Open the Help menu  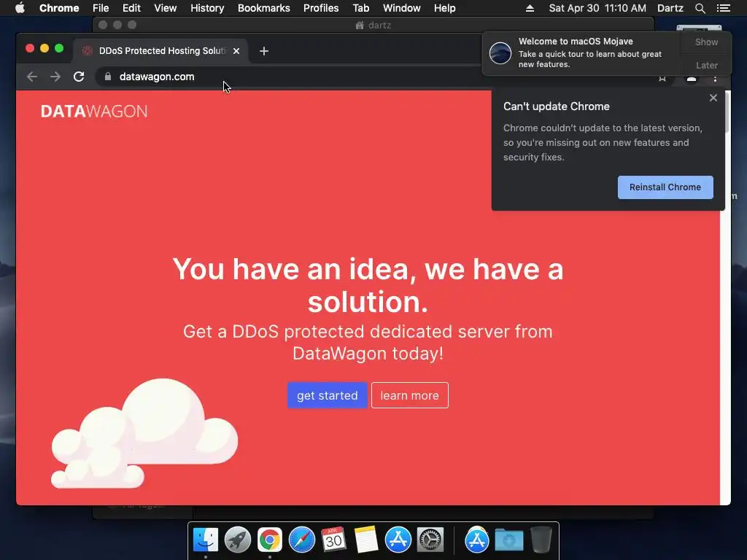444,8
